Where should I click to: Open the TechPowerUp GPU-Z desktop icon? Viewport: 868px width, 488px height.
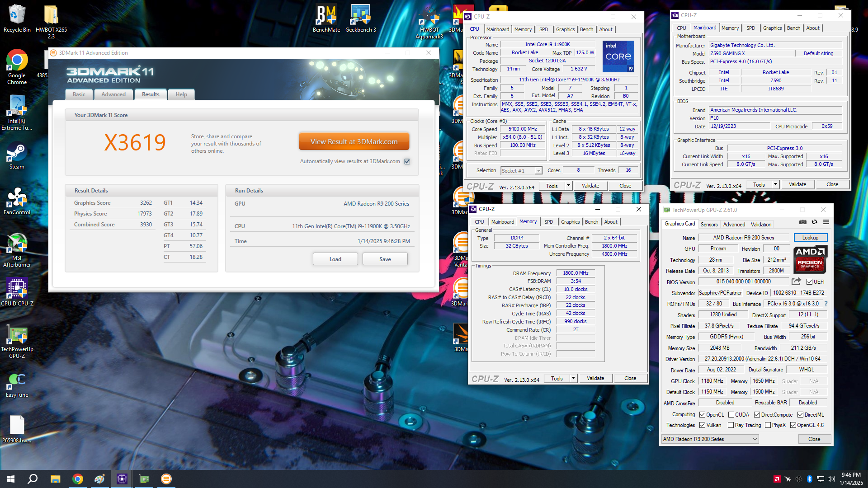(17, 342)
